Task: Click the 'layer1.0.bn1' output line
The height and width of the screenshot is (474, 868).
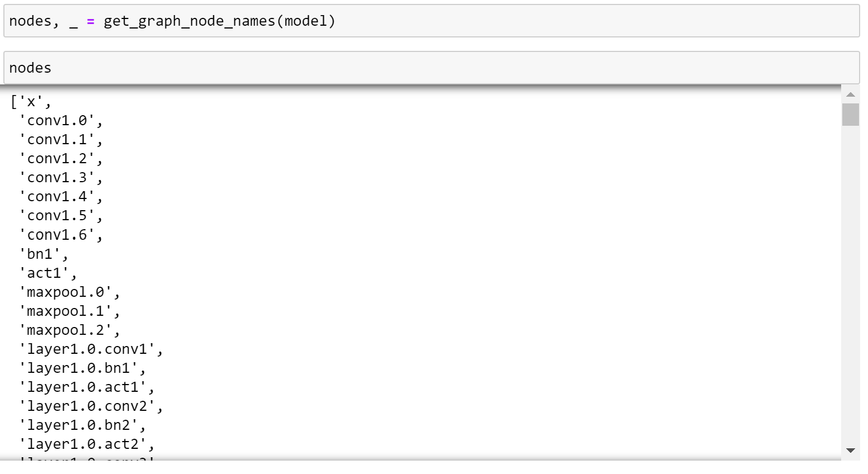Action: (x=83, y=368)
